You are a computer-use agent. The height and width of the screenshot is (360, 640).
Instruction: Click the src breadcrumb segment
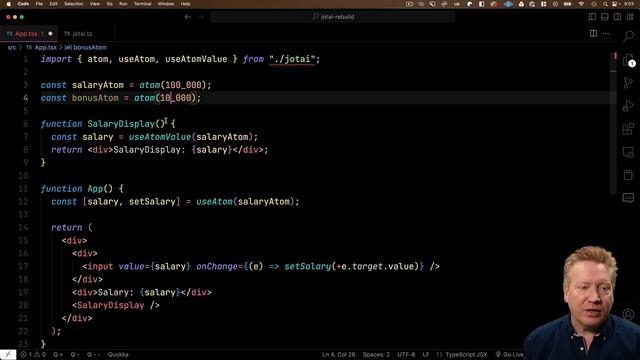[12, 47]
